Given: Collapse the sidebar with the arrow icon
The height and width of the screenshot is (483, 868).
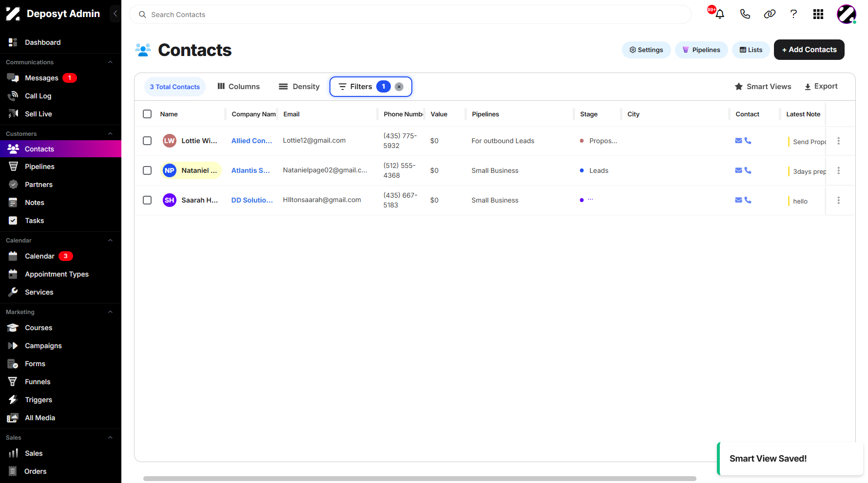Looking at the screenshot, I should pos(115,14).
